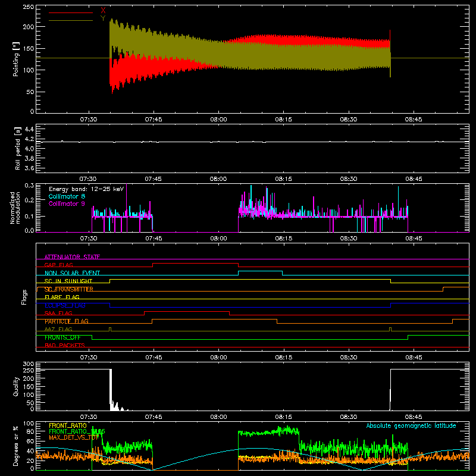The width and height of the screenshot is (476, 476).
Task: Click the olive Y legend line sample
Action: [x=71, y=20]
